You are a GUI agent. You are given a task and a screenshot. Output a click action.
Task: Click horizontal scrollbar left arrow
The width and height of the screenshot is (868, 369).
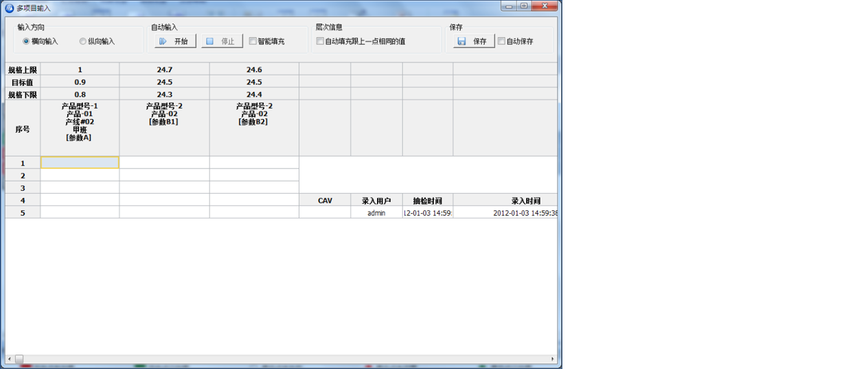click(10, 359)
